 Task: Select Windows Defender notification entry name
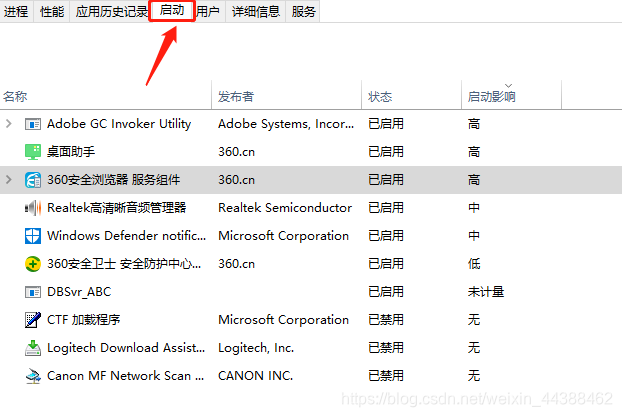127,236
